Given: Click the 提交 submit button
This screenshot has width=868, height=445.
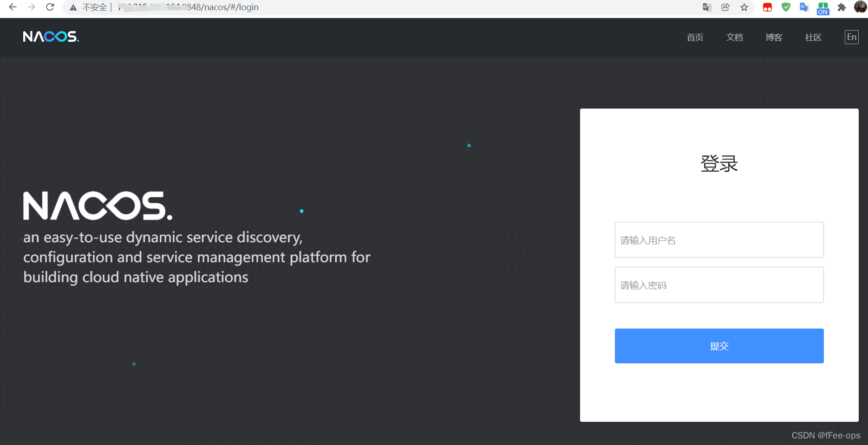Looking at the screenshot, I should pyautogui.click(x=719, y=346).
